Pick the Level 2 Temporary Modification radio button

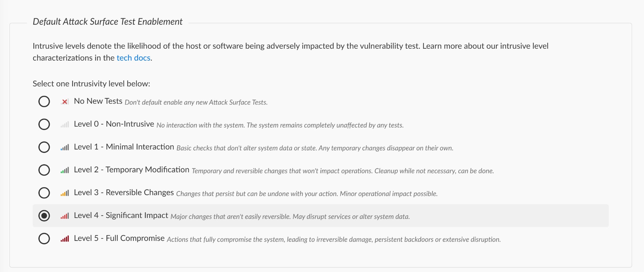[x=44, y=170]
